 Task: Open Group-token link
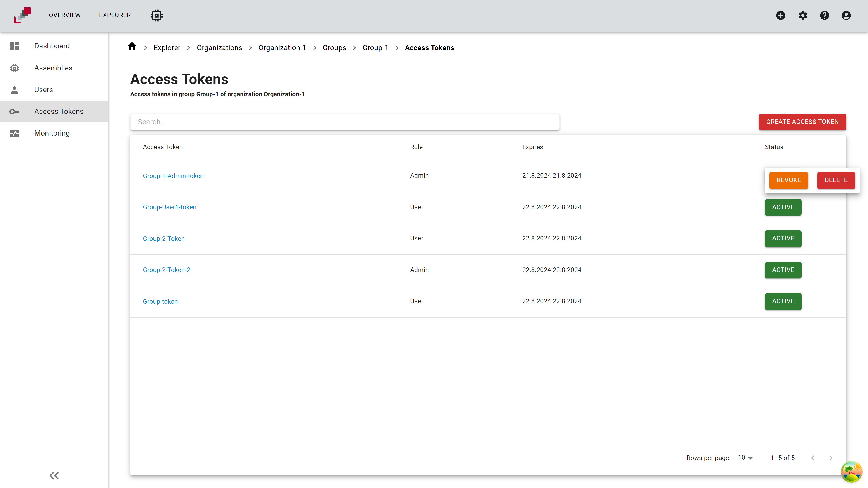coord(160,301)
